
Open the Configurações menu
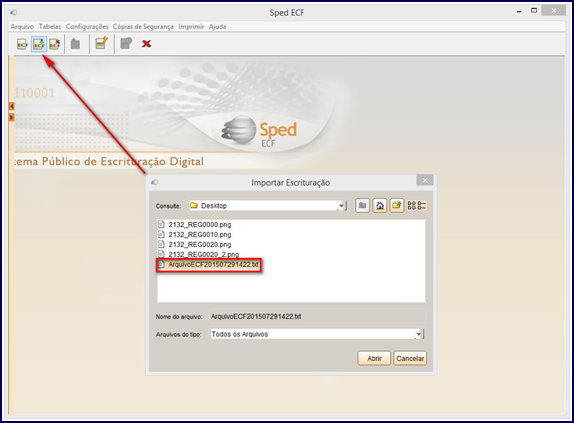click(87, 27)
